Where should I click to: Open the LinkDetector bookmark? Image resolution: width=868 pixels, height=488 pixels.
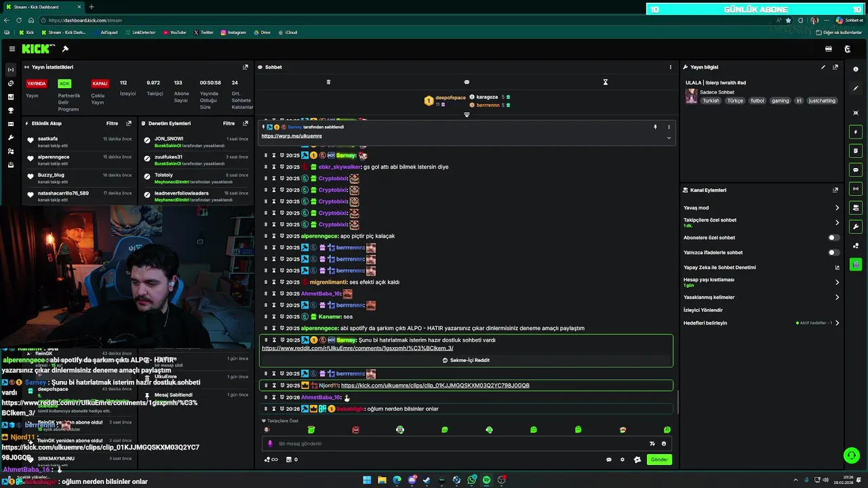[139, 33]
